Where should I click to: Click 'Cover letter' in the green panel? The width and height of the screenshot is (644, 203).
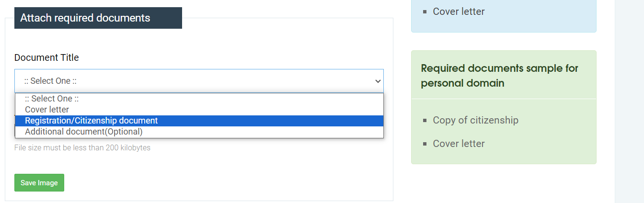[x=459, y=144]
